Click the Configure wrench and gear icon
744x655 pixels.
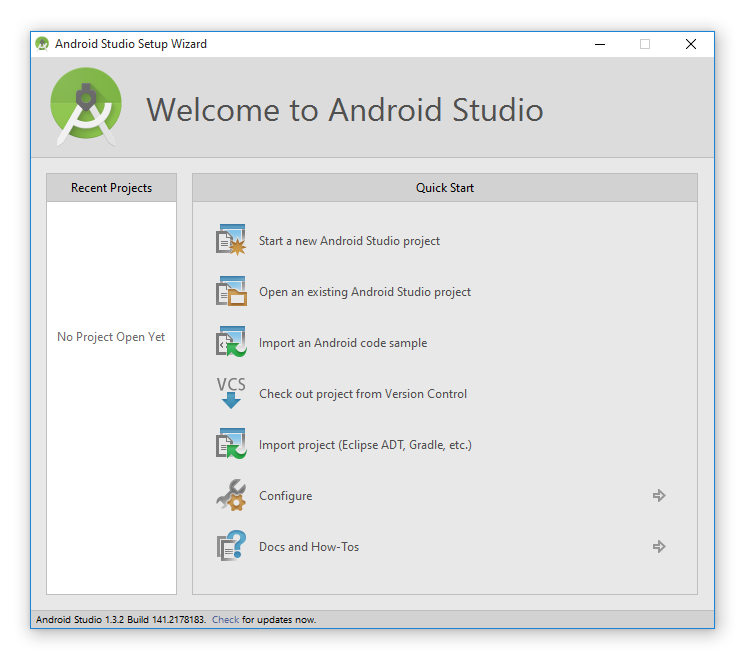[231, 495]
